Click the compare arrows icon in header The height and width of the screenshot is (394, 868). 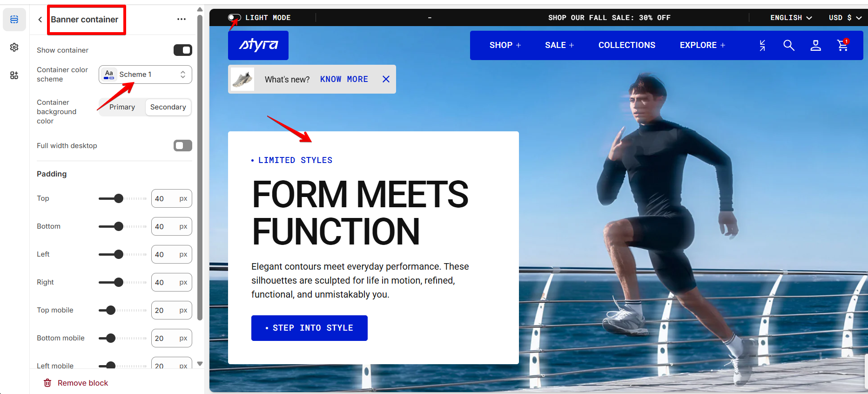tap(762, 45)
